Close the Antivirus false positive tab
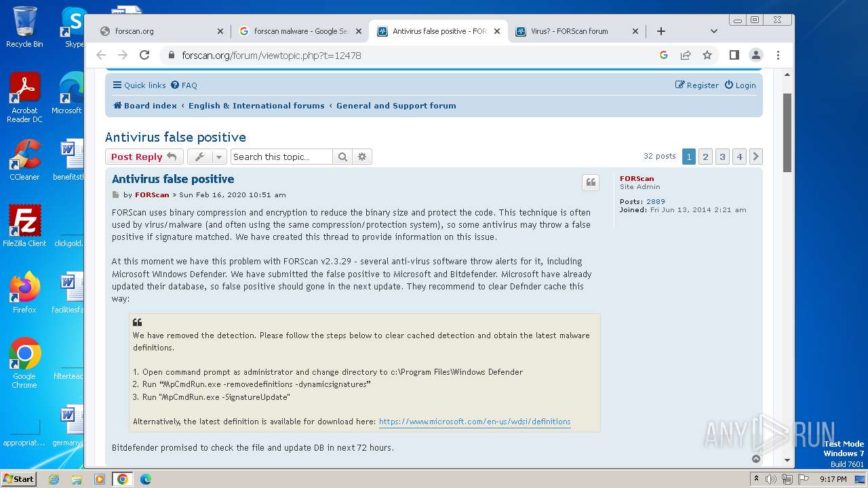 pyautogui.click(x=497, y=31)
